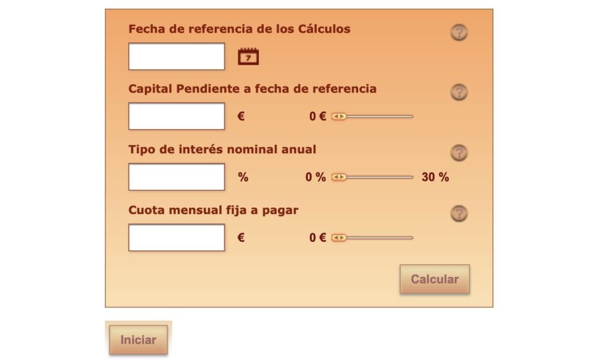Open help for Fecha de referencia
The image size is (607, 364).
pos(459,33)
